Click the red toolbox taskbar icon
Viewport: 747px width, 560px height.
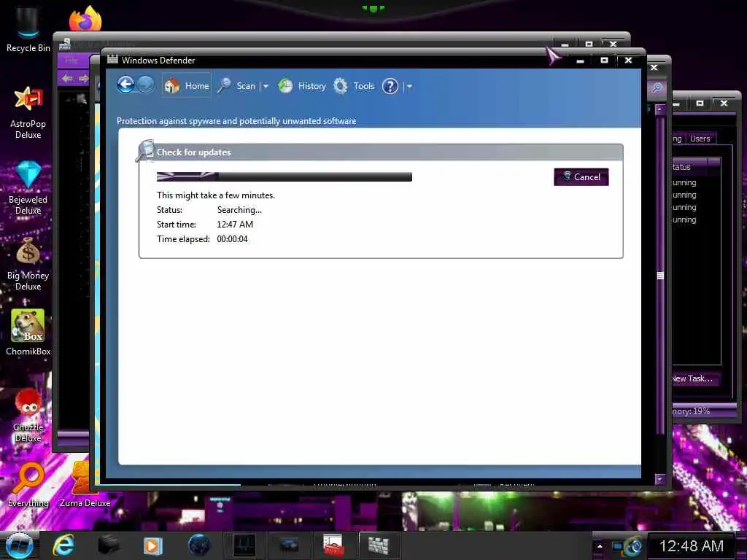click(333, 545)
